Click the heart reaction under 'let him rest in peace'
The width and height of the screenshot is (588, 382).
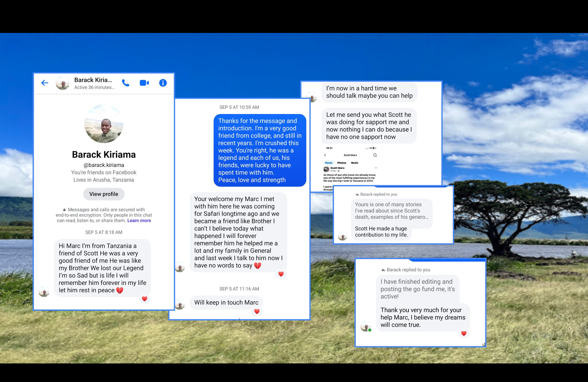(x=145, y=299)
